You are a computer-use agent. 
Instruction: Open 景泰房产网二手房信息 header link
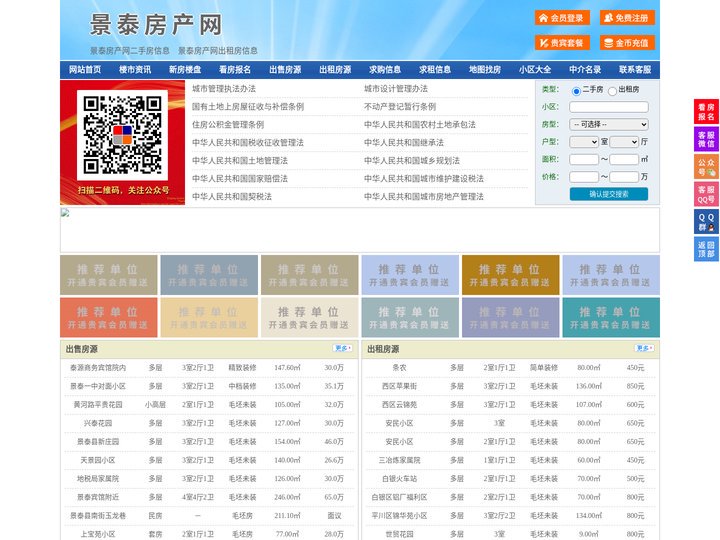pyautogui.click(x=130, y=51)
